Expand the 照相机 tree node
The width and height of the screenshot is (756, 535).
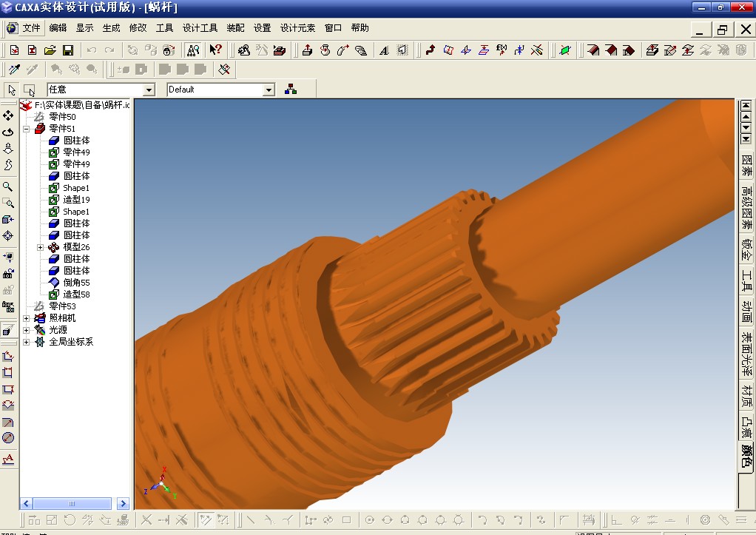tap(27, 318)
